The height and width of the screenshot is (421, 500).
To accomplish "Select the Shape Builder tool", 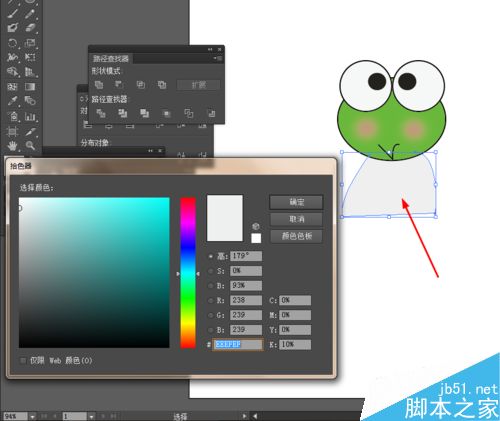I will click(13, 72).
